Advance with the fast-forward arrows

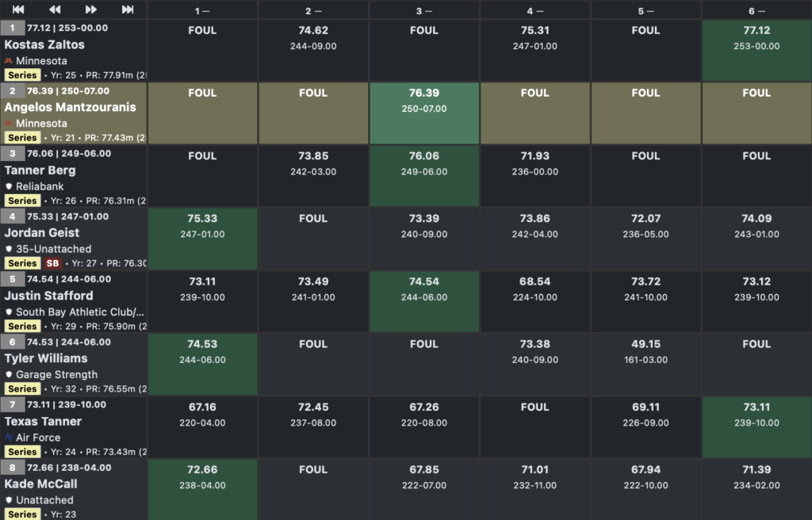click(91, 10)
